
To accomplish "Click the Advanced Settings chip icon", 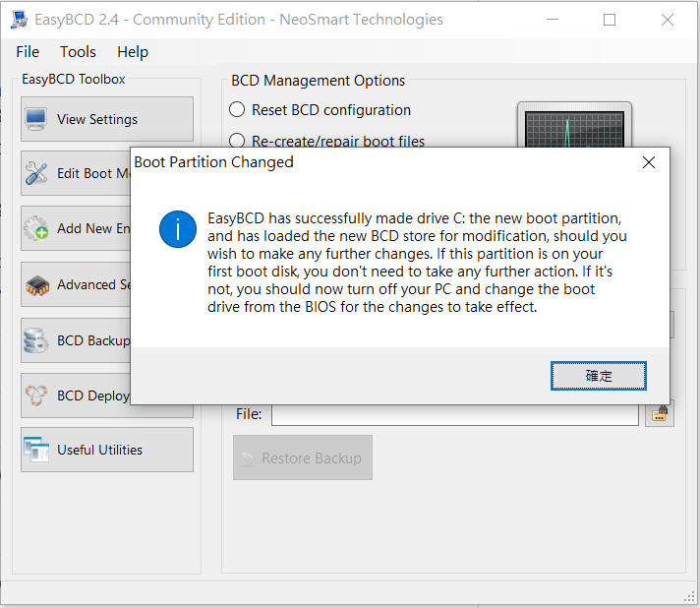I will coord(37,285).
